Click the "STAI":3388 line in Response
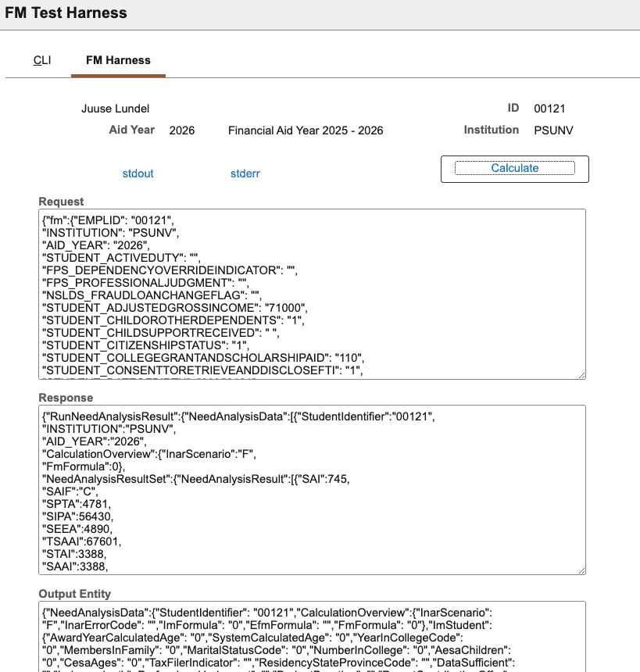Viewport: 640px width, 672px height. (74, 554)
